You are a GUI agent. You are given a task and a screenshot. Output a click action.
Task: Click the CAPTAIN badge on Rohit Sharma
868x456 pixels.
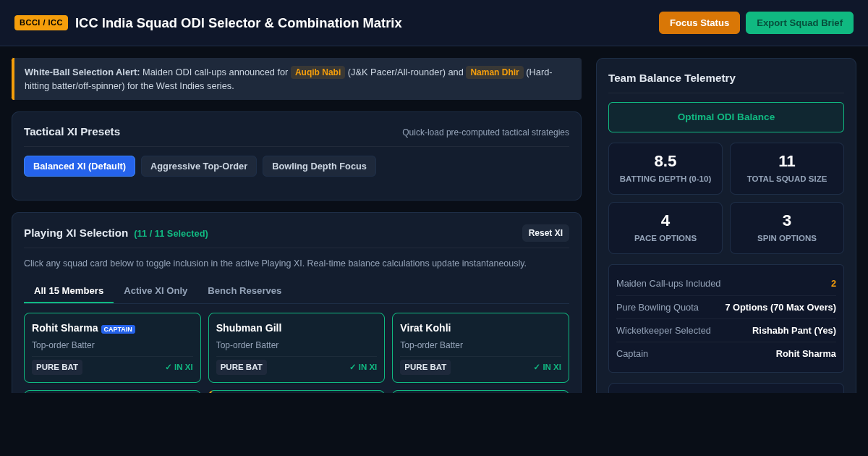coord(118,329)
